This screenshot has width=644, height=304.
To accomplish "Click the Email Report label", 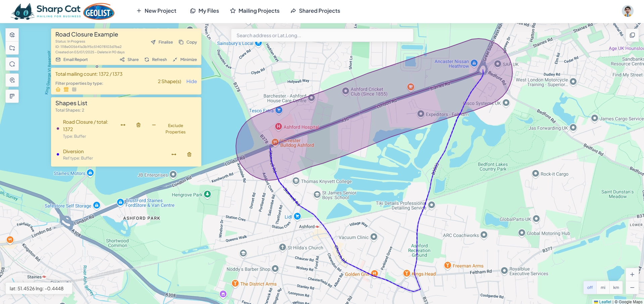I will 76,60.
